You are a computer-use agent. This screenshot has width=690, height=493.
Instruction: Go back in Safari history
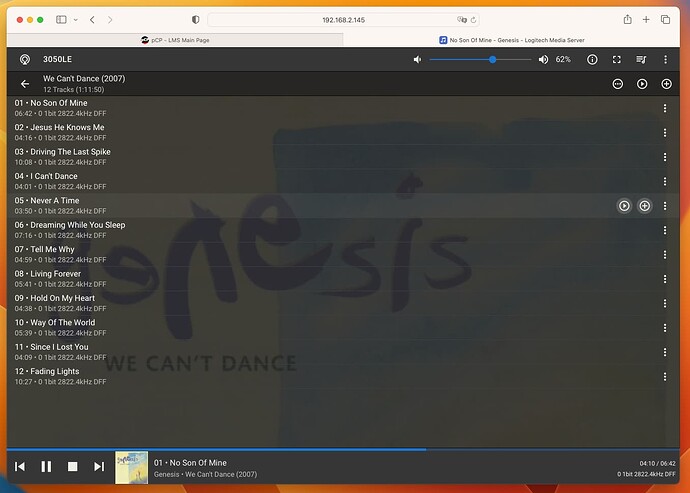click(x=92, y=20)
